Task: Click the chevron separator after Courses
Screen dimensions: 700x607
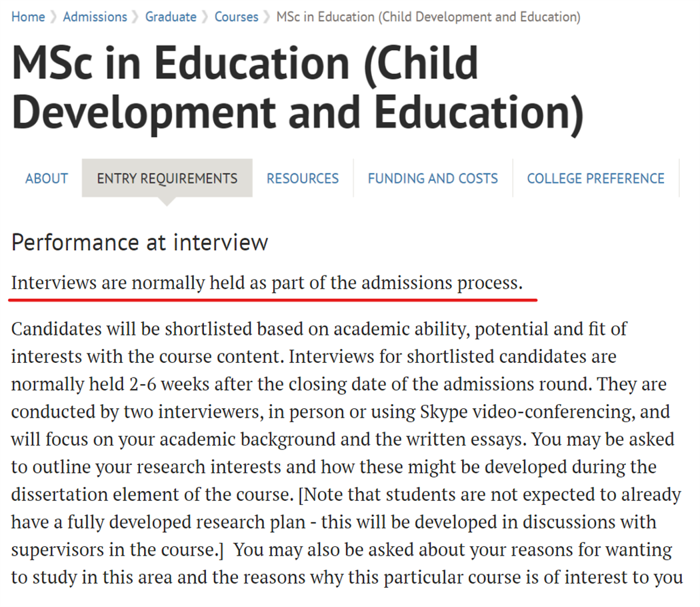Action: [x=267, y=17]
